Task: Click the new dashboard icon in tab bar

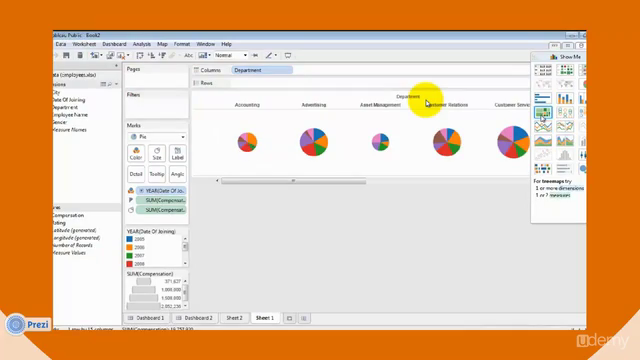Action: point(304,318)
